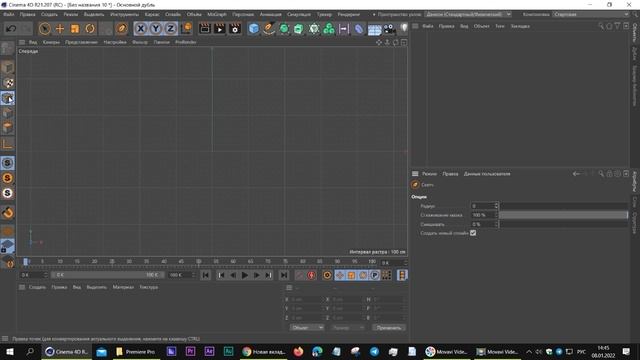Adjust the Сглаживание мазка slider
The image size is (640, 360).
click(x=563, y=215)
